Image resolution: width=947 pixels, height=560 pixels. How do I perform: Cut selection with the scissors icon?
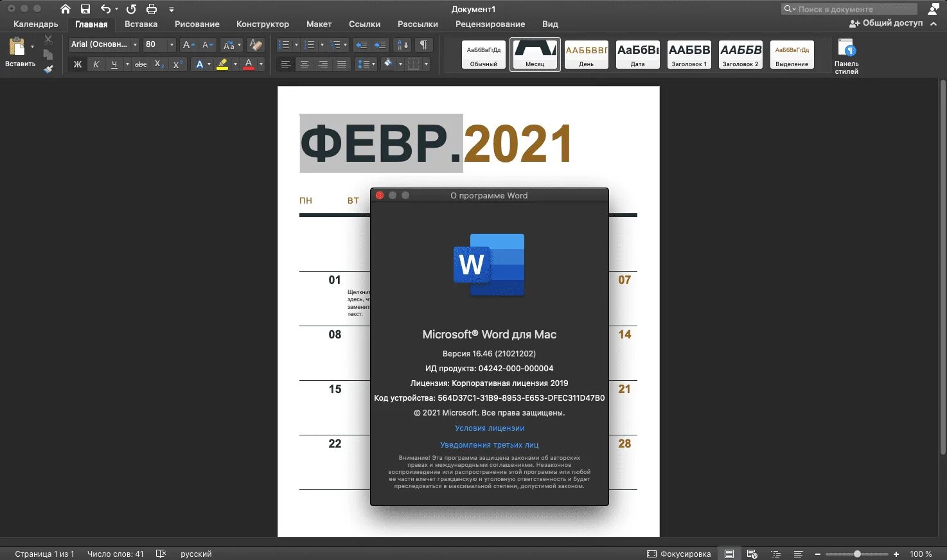(x=48, y=40)
